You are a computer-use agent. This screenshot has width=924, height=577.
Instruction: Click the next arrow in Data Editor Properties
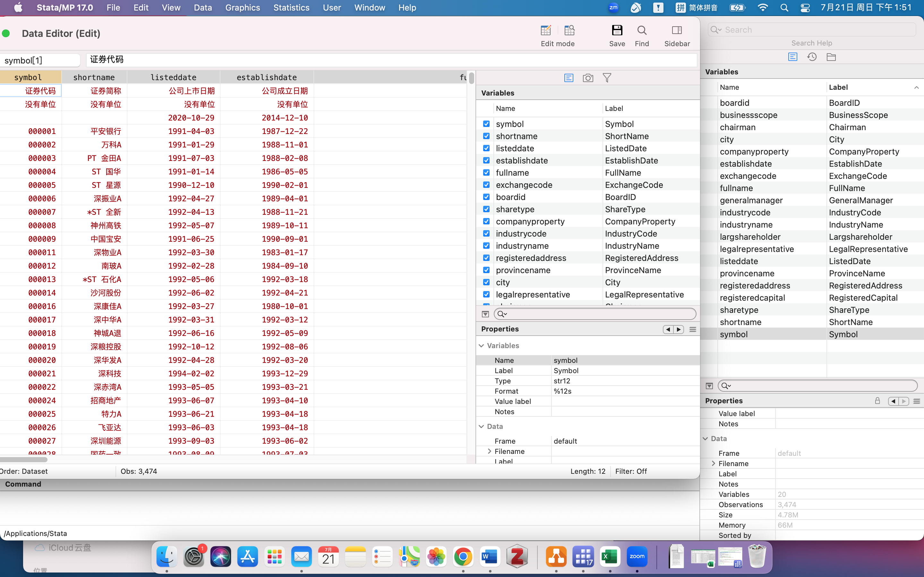click(x=679, y=329)
